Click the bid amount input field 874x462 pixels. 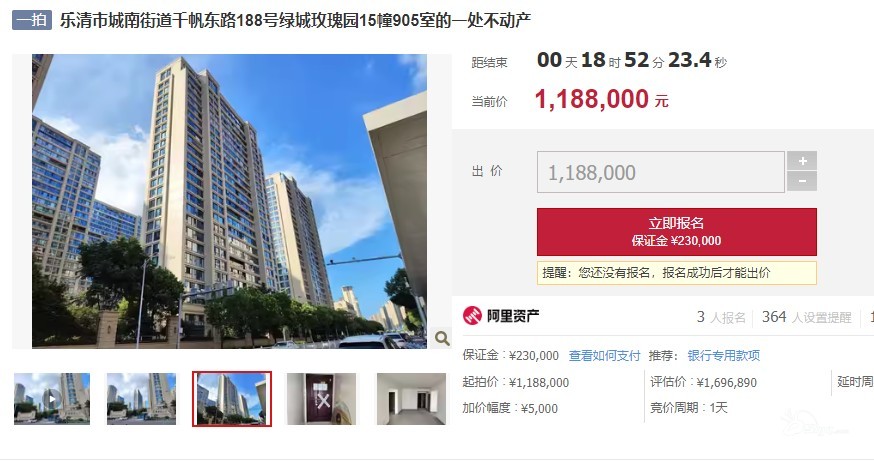(x=661, y=172)
